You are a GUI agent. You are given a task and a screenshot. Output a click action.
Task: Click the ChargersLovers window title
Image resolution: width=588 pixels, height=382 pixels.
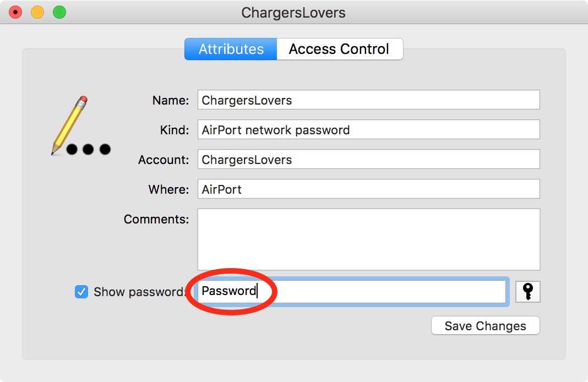[x=293, y=13]
